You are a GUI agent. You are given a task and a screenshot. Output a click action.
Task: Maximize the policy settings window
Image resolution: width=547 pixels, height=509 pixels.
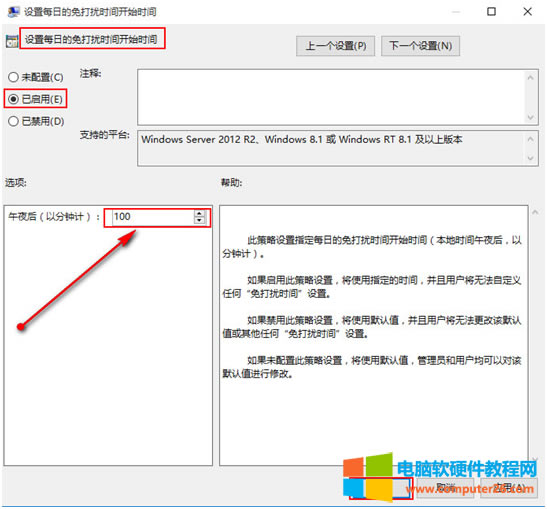point(491,12)
